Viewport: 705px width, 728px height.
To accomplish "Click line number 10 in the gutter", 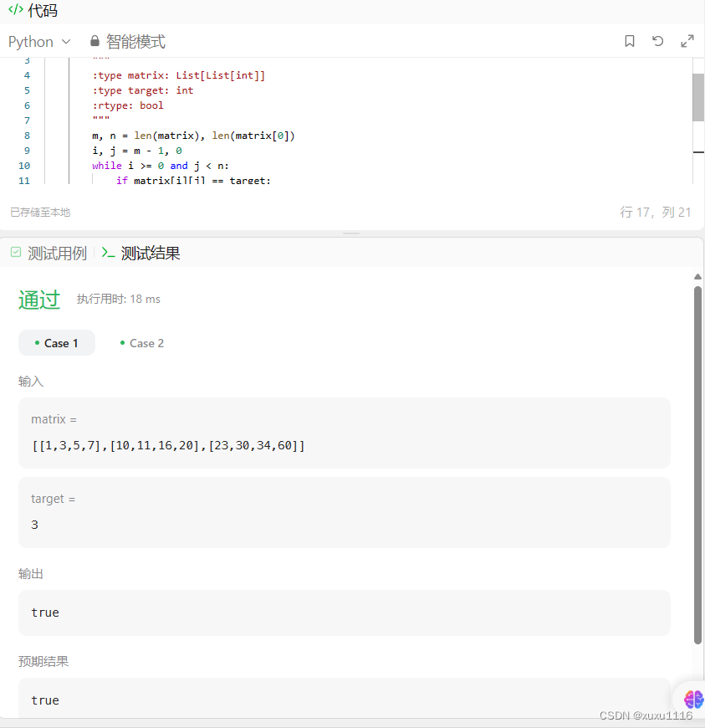I will tap(24, 166).
